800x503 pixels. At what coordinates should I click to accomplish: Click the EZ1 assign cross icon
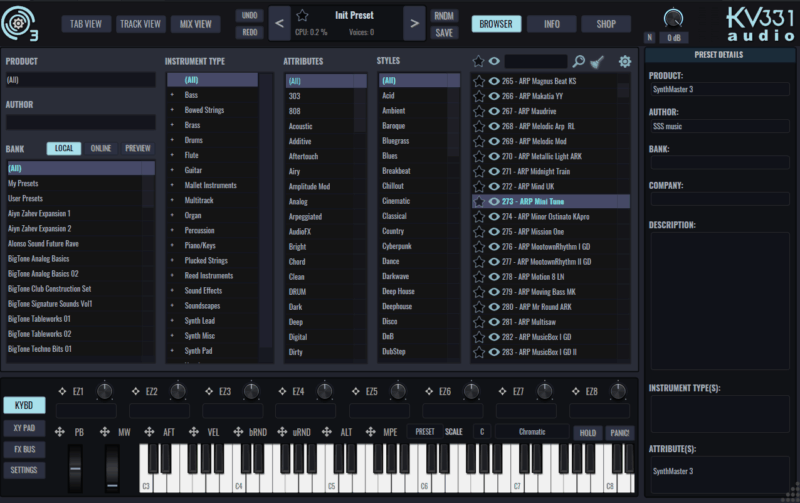point(62,391)
